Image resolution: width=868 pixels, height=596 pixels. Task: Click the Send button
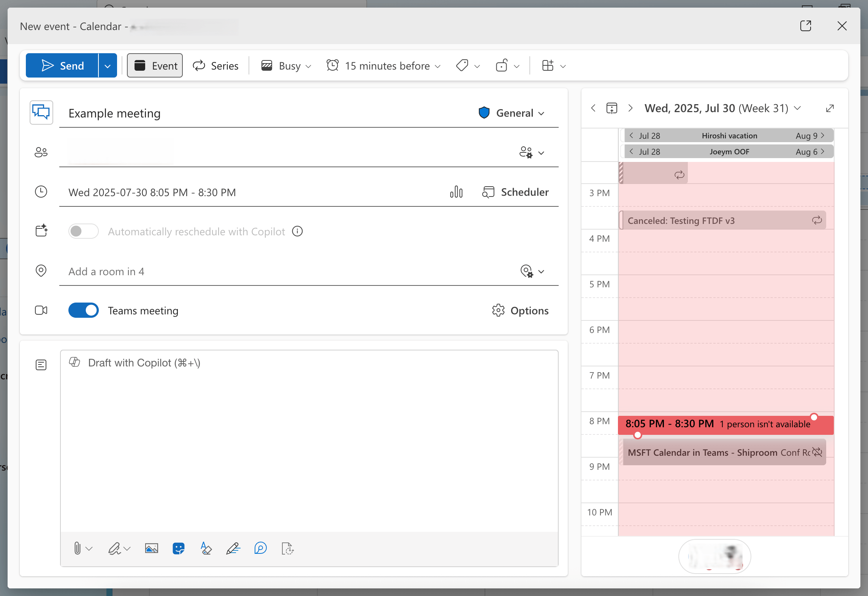[62, 66]
